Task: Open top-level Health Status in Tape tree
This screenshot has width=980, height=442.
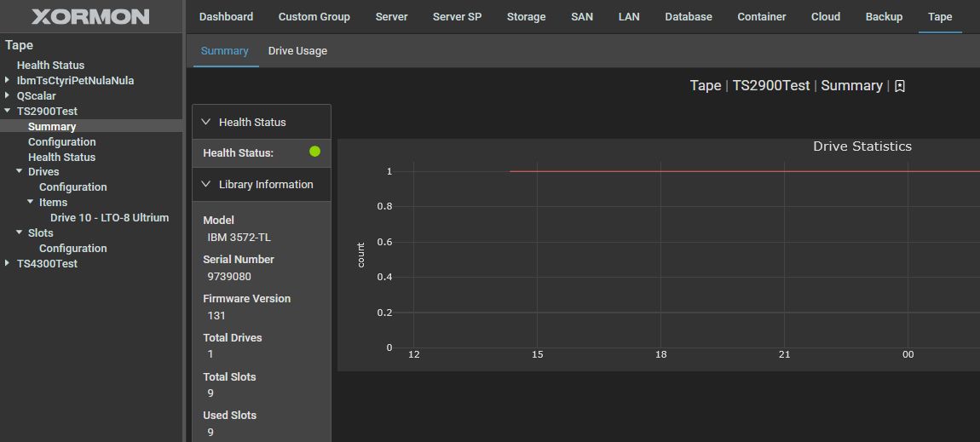Action: (50, 66)
